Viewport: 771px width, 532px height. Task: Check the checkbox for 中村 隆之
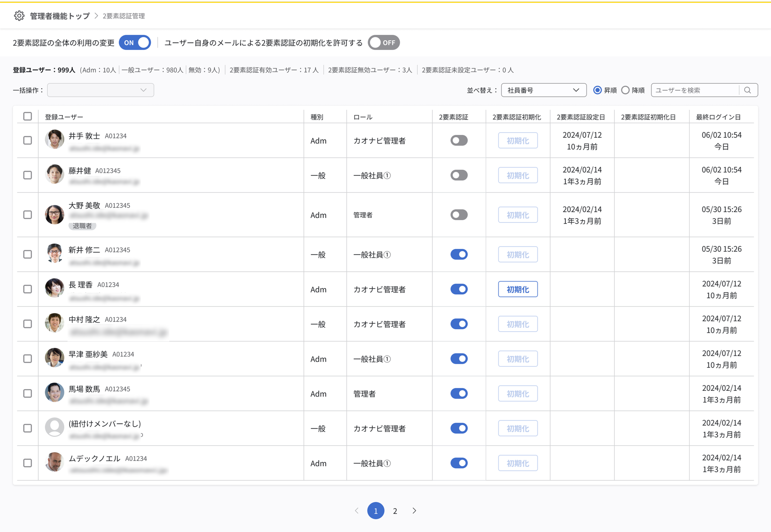tap(28, 324)
